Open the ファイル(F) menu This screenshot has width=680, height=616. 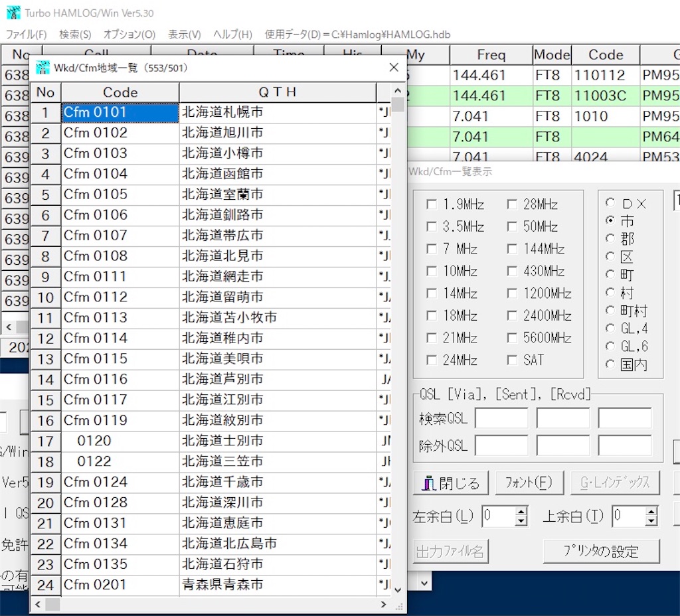(x=26, y=35)
